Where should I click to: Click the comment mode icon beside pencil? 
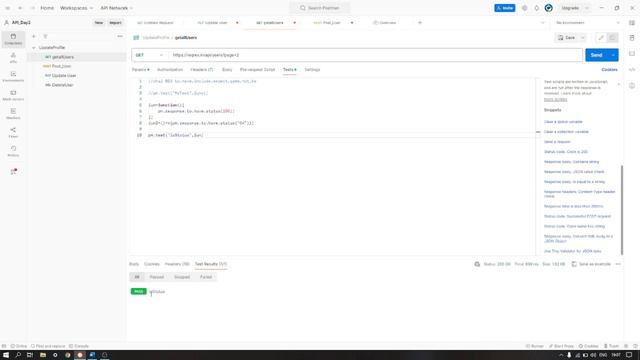(612, 38)
